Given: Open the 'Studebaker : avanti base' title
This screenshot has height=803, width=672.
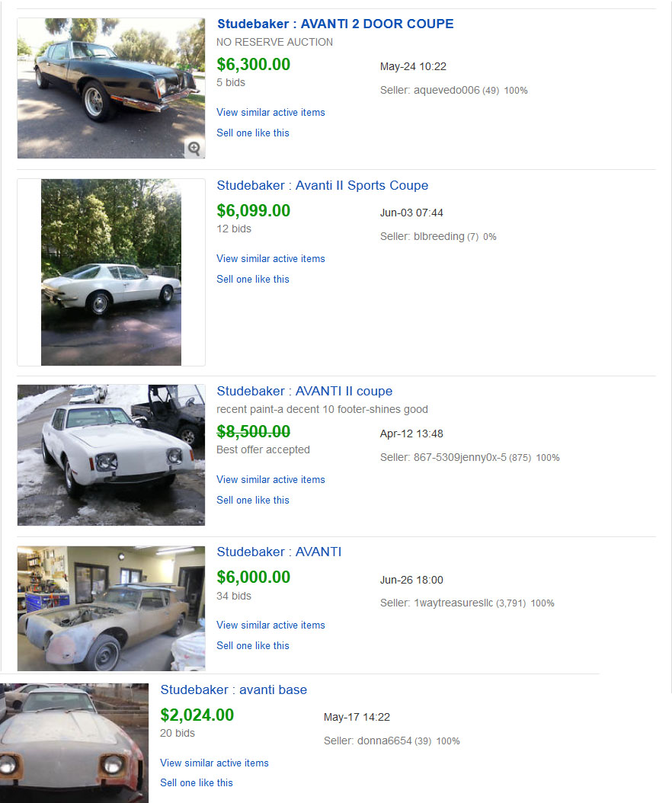Looking at the screenshot, I should pyautogui.click(x=233, y=689).
